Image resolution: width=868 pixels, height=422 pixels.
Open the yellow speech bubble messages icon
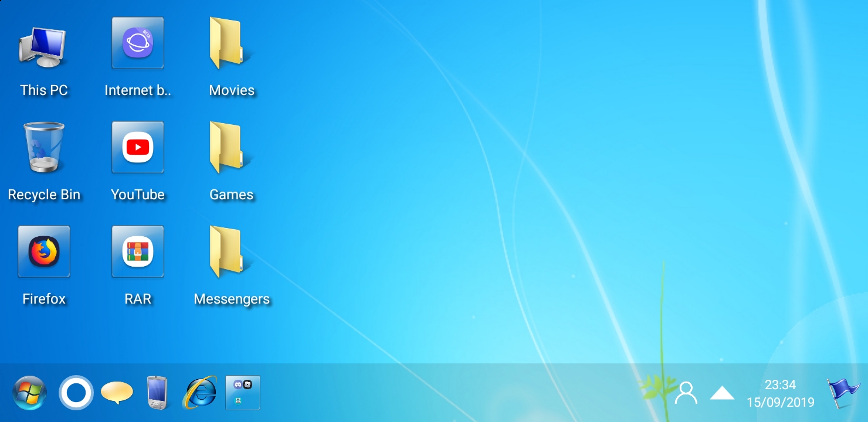[117, 393]
